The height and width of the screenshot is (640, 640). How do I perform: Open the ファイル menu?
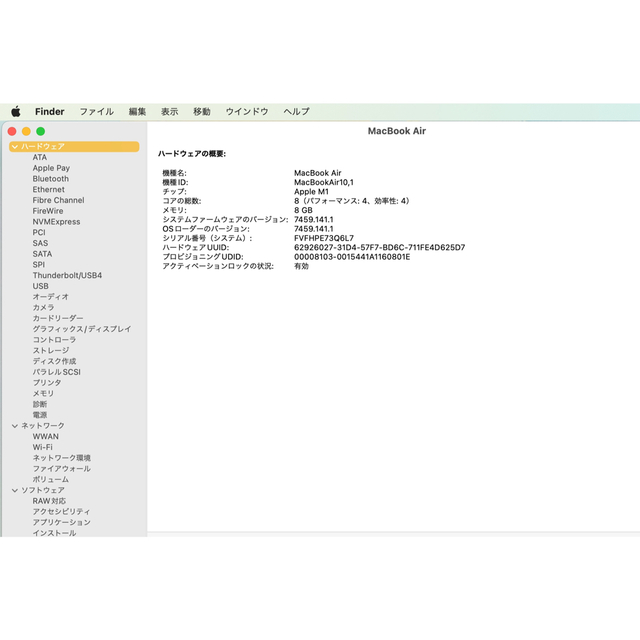point(96,111)
